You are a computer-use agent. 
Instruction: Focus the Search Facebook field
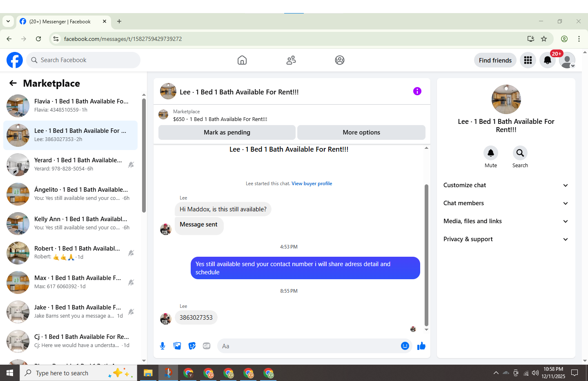(83, 60)
